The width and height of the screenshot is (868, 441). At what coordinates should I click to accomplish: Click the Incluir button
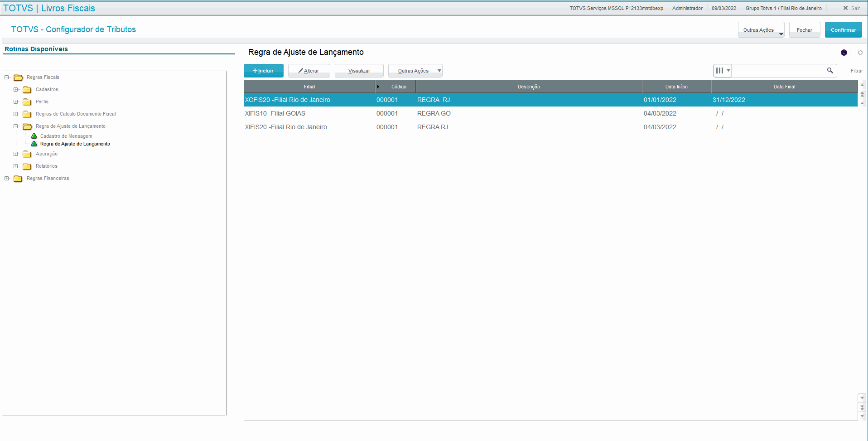pyautogui.click(x=264, y=71)
